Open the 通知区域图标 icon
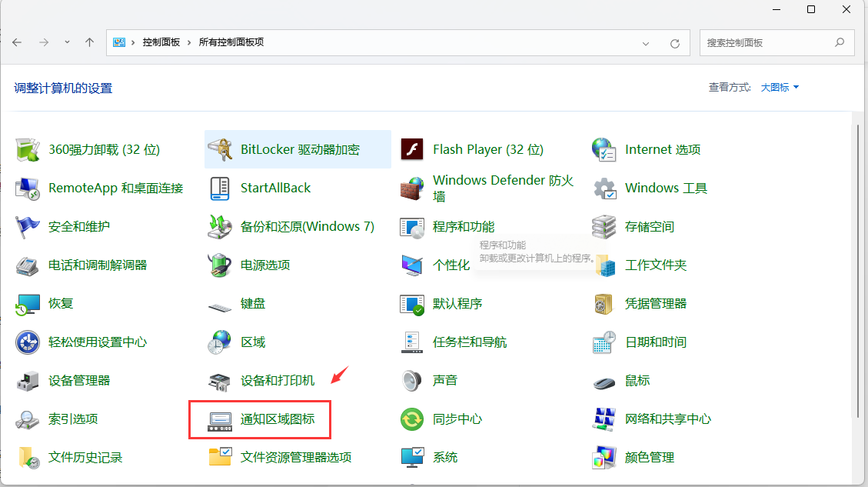 click(x=221, y=419)
